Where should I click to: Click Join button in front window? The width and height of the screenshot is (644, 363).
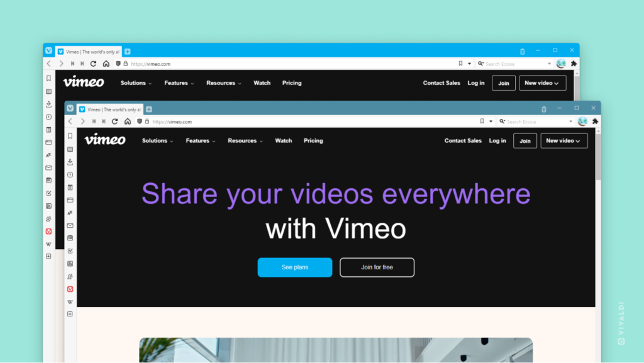pos(525,141)
